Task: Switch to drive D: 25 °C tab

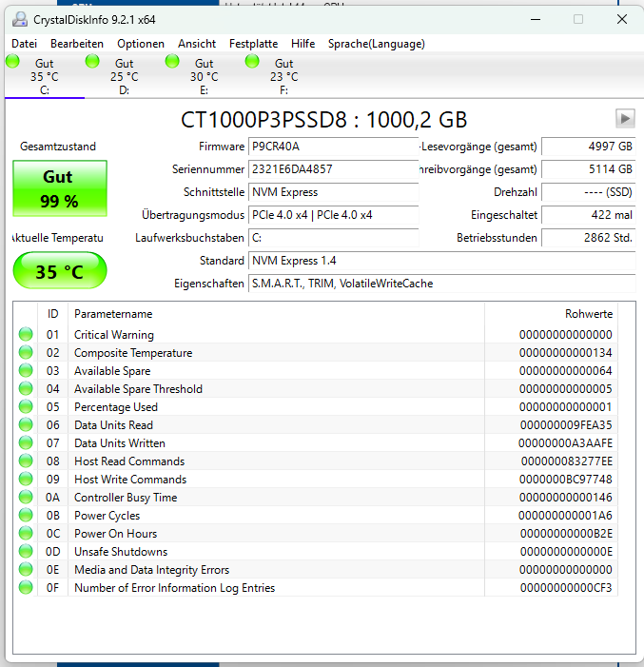Action: [x=125, y=76]
